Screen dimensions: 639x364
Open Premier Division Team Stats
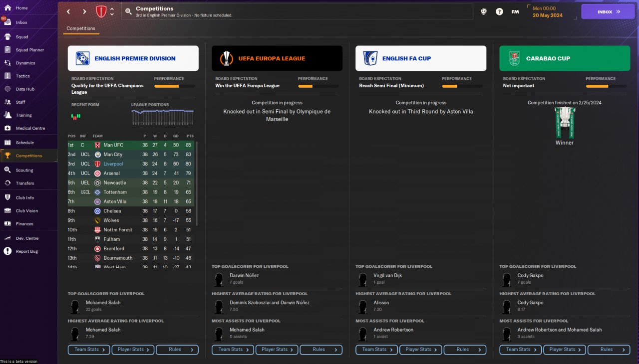point(89,350)
